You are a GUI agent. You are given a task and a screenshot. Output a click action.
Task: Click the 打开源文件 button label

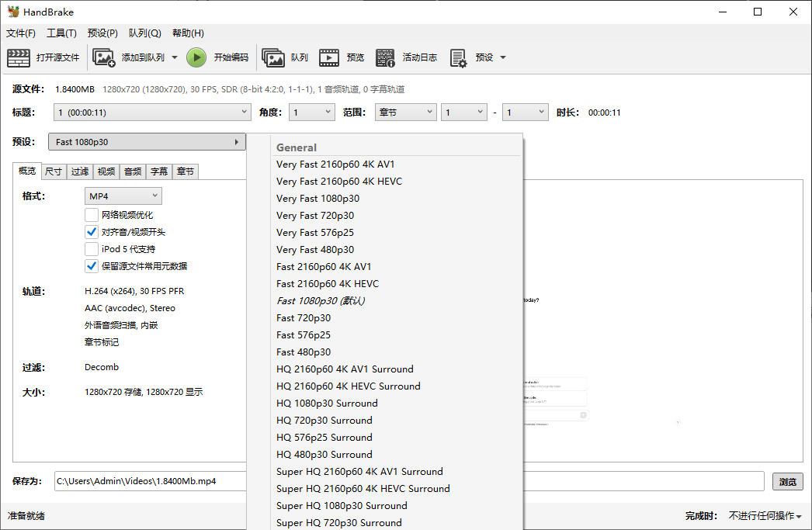coord(57,57)
